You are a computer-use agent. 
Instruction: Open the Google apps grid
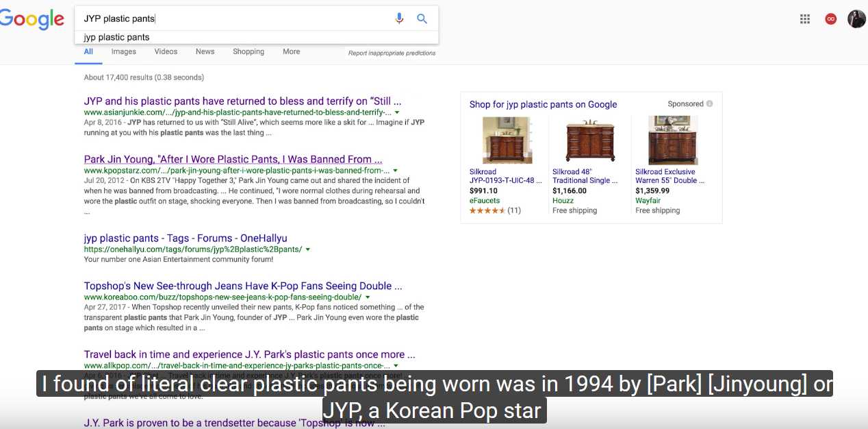(x=805, y=19)
